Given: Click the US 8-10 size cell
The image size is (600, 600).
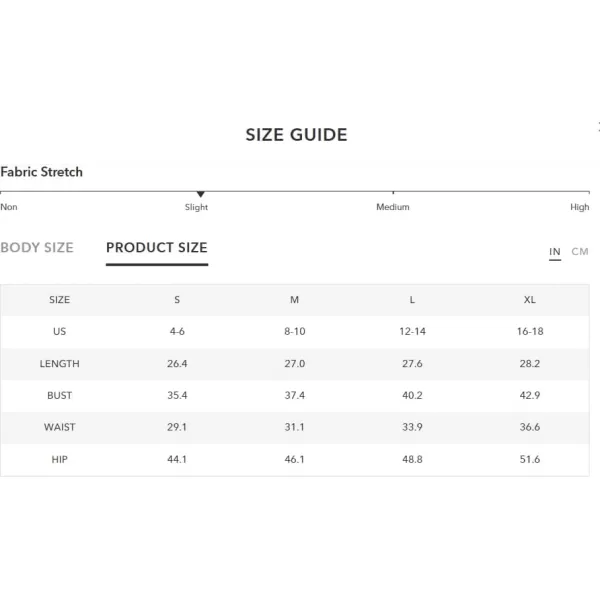Looking at the screenshot, I should point(295,331).
